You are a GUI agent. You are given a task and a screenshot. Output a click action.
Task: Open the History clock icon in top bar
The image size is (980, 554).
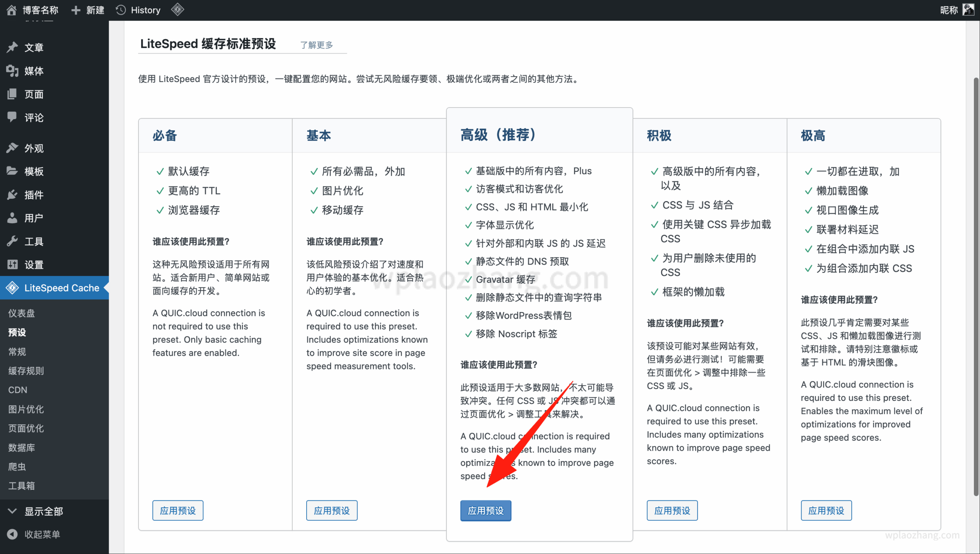click(x=121, y=10)
